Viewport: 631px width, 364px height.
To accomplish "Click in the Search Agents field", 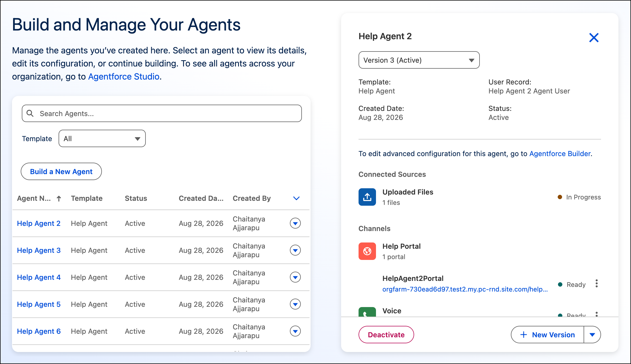I will click(162, 113).
